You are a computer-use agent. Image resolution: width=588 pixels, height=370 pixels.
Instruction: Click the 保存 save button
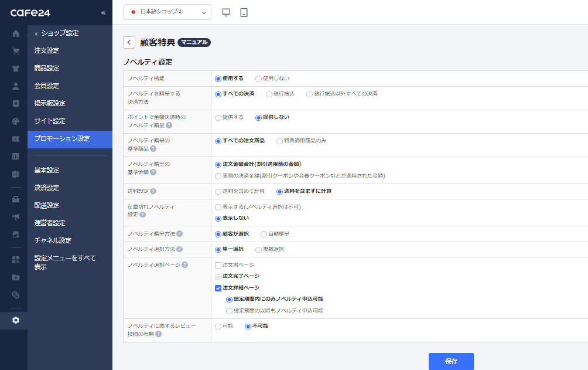(451, 361)
